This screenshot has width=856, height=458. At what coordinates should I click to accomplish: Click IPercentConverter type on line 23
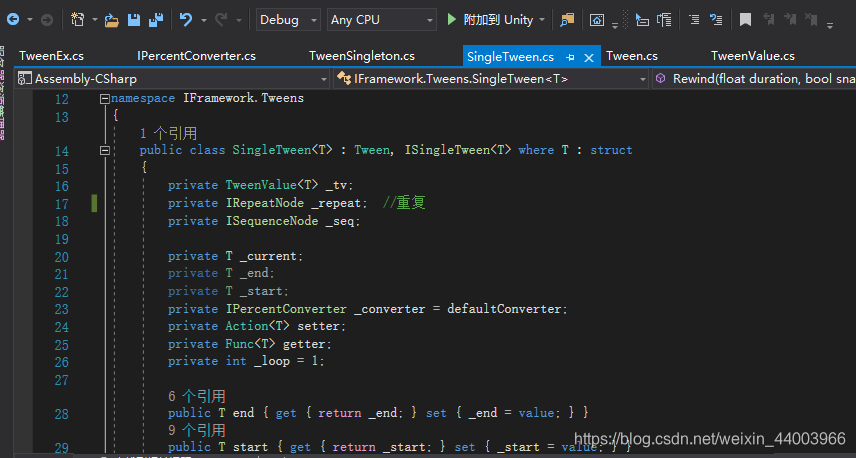(x=286, y=309)
